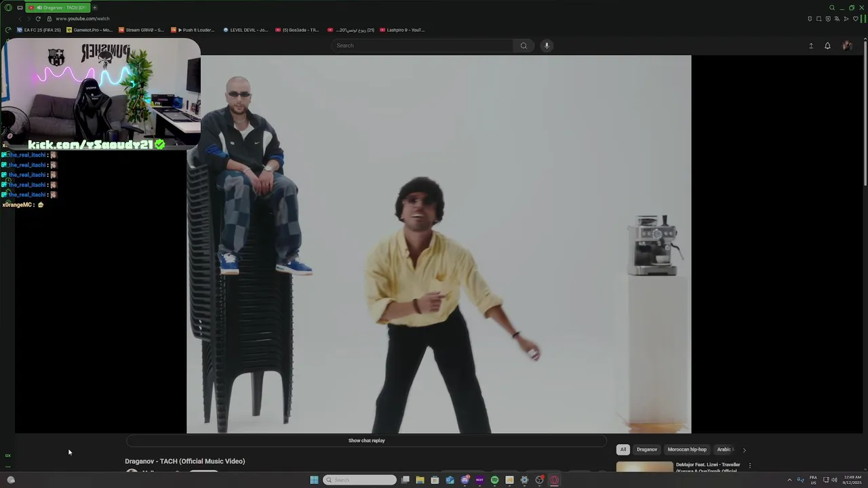The height and width of the screenshot is (488, 868).
Task: Switch to the Draganov - TACH browser tab
Action: click(58, 7)
